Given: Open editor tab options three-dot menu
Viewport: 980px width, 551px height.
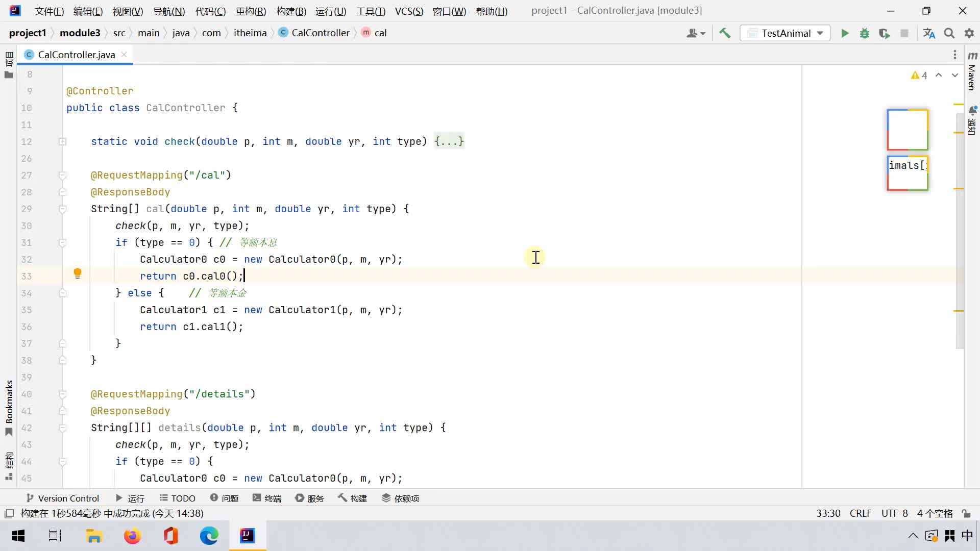Looking at the screenshot, I should 954,55.
